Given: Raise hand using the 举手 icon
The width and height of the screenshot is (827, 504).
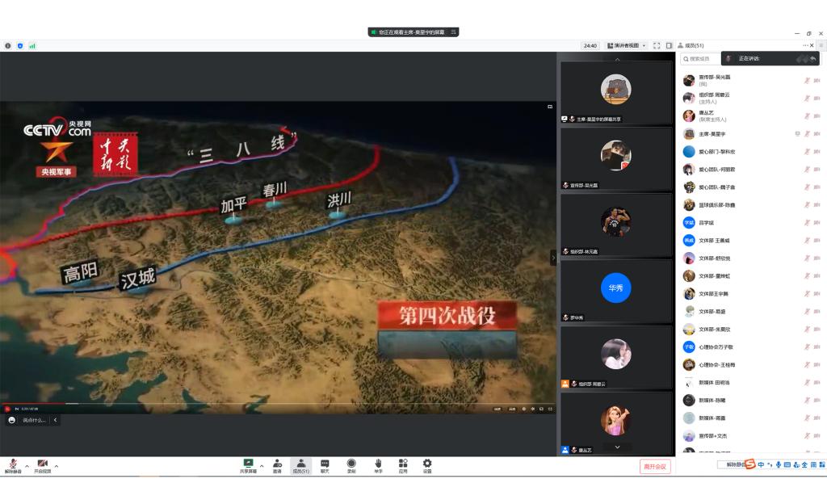Looking at the screenshot, I should coord(378,464).
